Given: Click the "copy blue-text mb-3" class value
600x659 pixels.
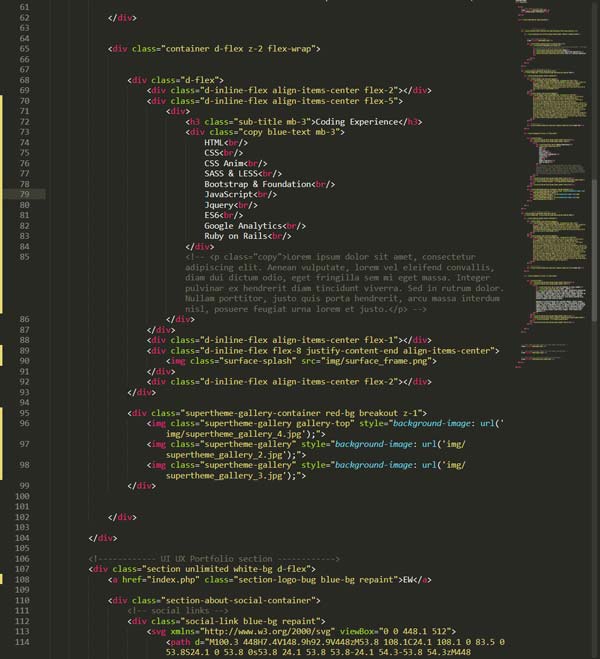Looking at the screenshot, I should coord(289,132).
